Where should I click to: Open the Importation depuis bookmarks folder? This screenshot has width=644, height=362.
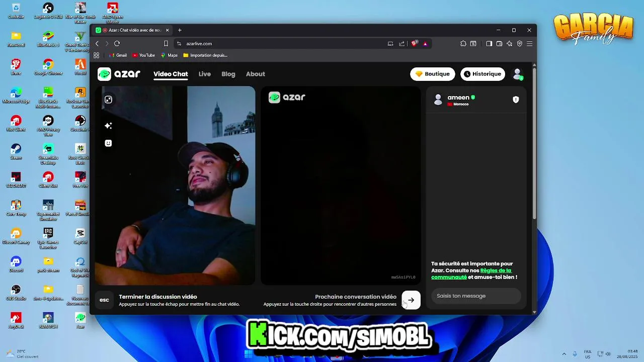[205, 55]
